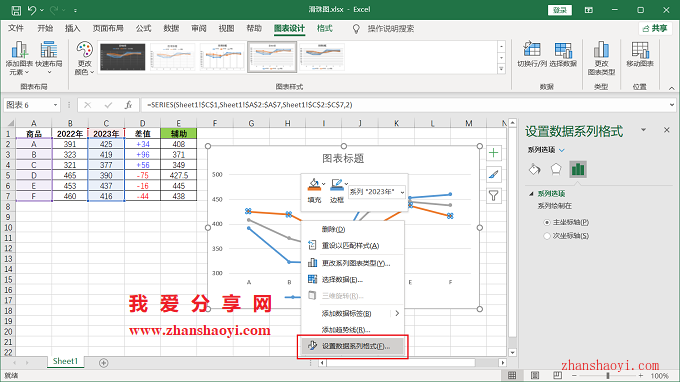Screen dimensions: 680x382
Task: Click the ribbon display options icon
Action: click(x=588, y=10)
